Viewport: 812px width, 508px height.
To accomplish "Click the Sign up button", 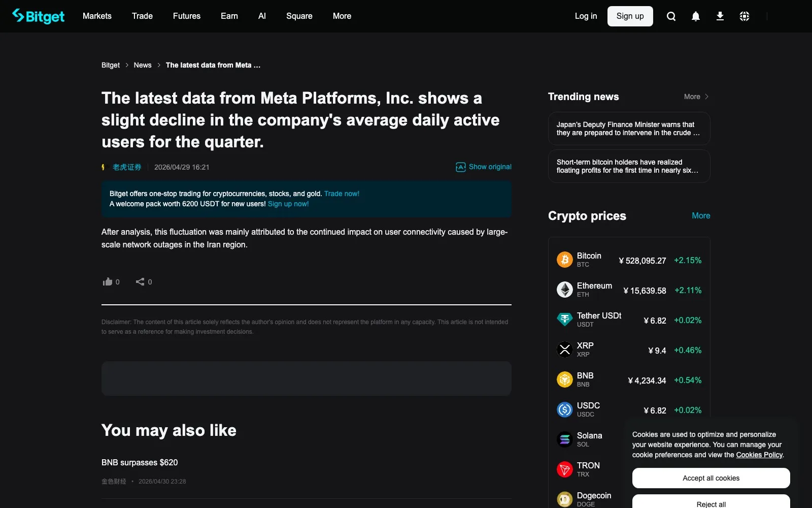I will click(630, 16).
